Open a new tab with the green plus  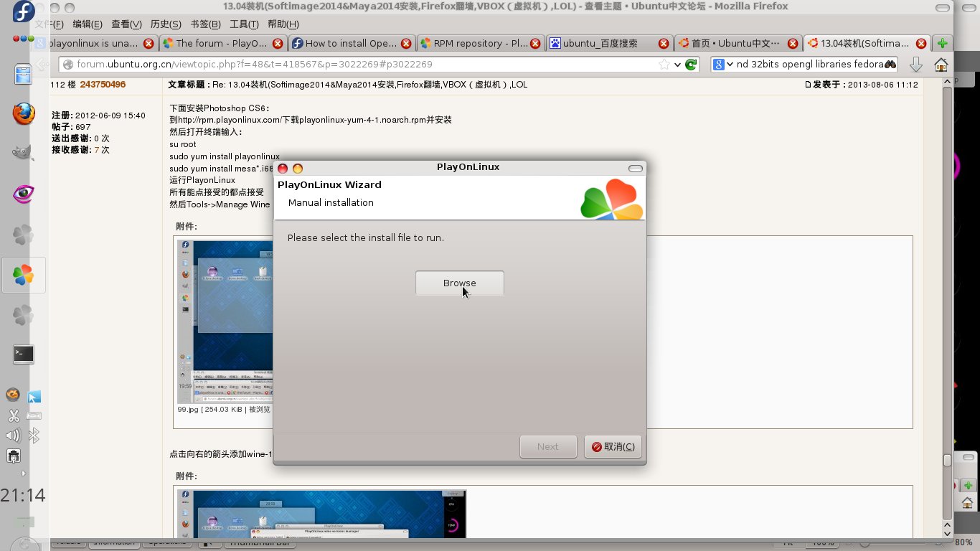point(942,43)
